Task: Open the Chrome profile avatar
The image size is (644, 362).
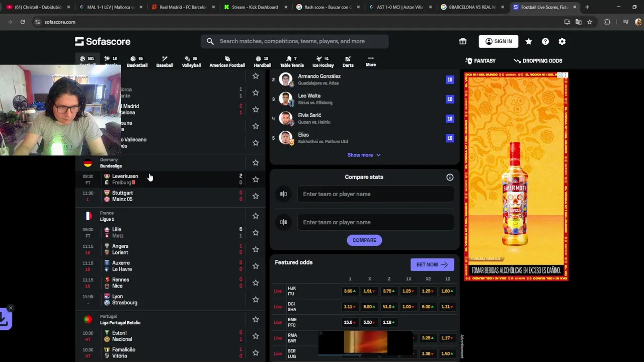Action: pyautogui.click(x=638, y=22)
